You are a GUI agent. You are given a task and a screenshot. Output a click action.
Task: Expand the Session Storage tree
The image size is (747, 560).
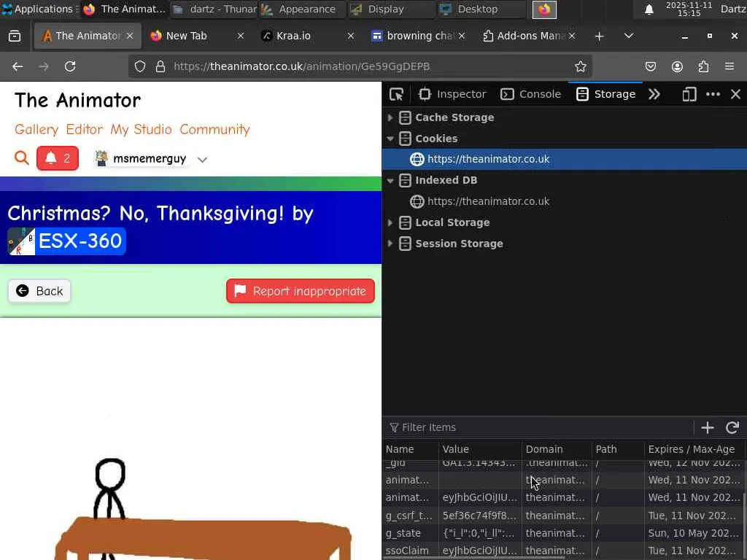point(390,244)
